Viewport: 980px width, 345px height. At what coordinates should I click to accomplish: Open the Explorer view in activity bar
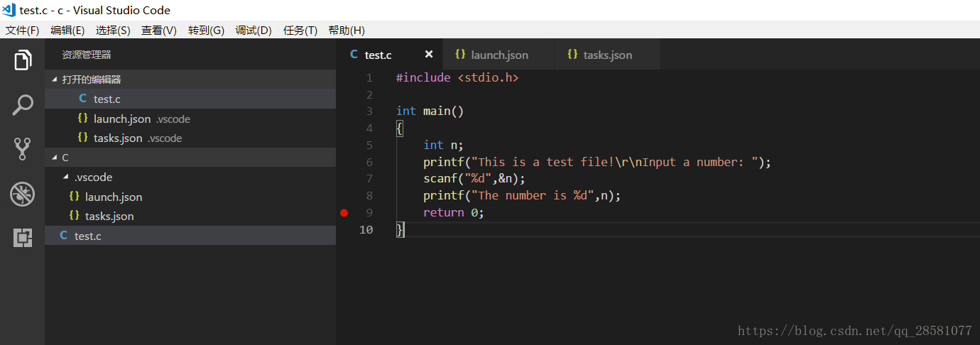click(x=23, y=60)
